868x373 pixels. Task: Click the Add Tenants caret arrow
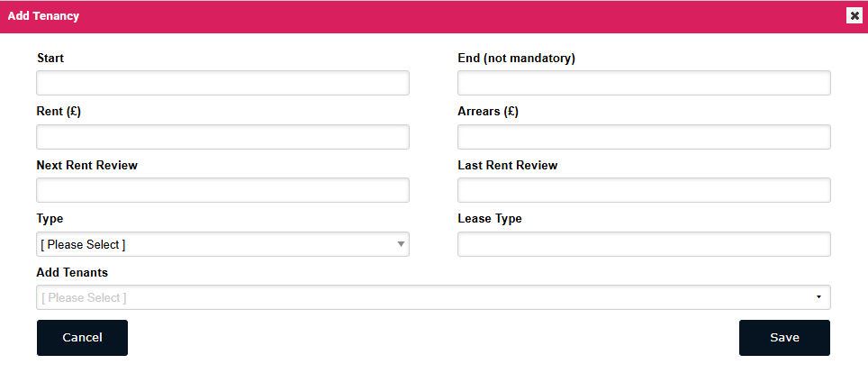click(818, 297)
